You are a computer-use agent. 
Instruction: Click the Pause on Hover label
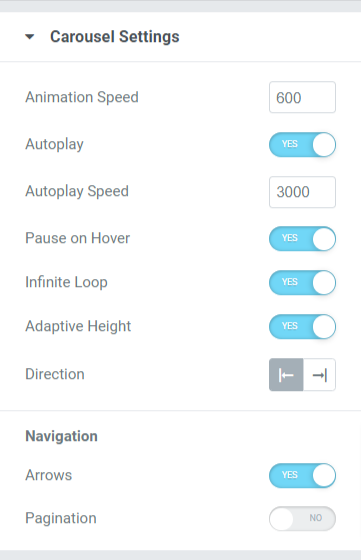click(77, 238)
